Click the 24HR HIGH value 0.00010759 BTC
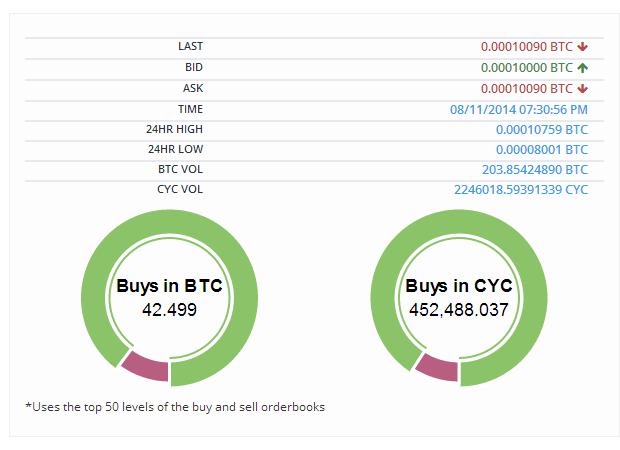The width and height of the screenshot is (620, 450). click(x=542, y=130)
